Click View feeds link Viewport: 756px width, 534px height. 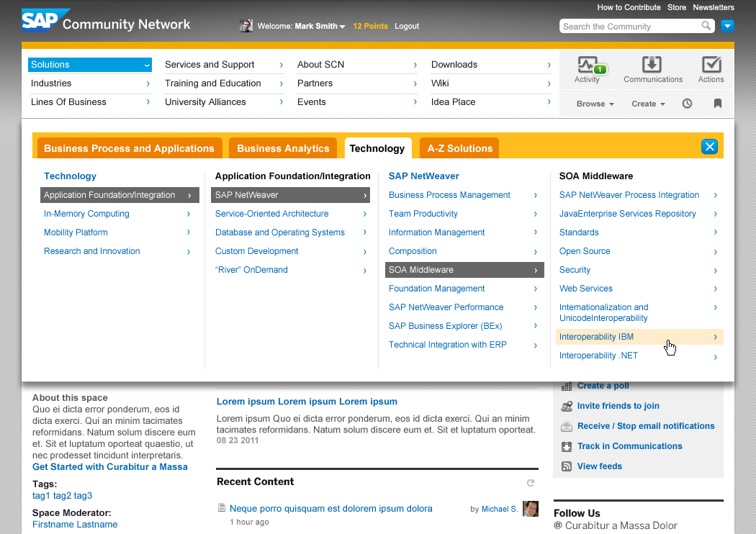(x=599, y=466)
